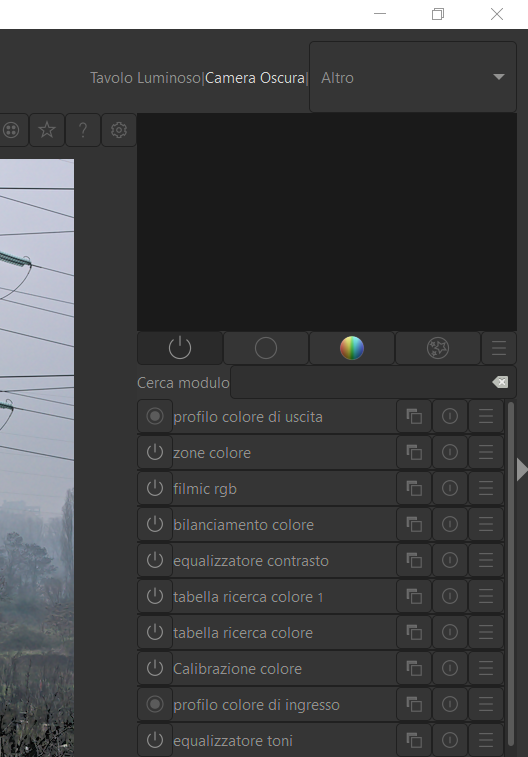This screenshot has width=528, height=757.
Task: Clear the module search text
Action: (x=500, y=382)
